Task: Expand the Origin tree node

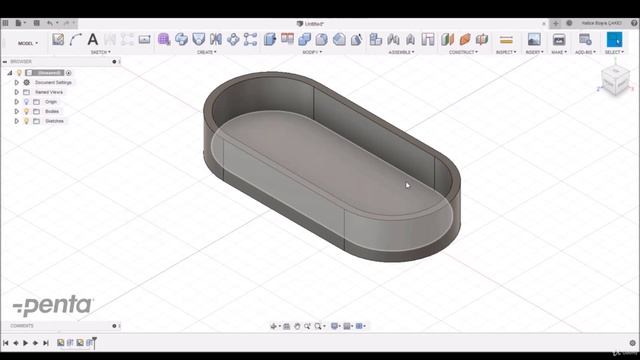Action: [x=17, y=102]
